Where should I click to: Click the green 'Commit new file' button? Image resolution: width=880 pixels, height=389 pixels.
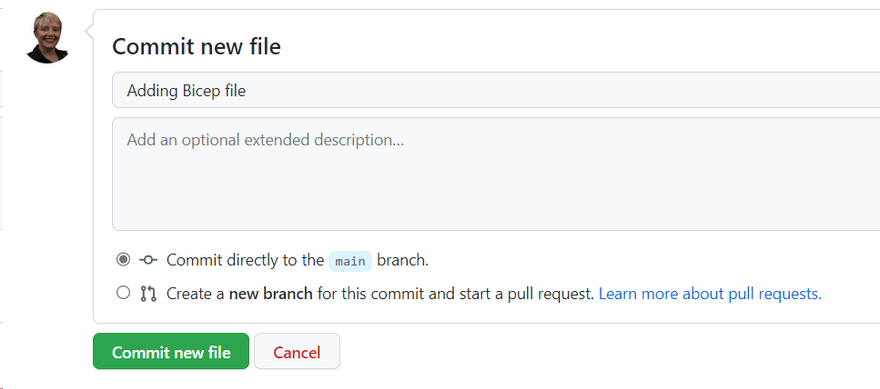click(x=171, y=351)
